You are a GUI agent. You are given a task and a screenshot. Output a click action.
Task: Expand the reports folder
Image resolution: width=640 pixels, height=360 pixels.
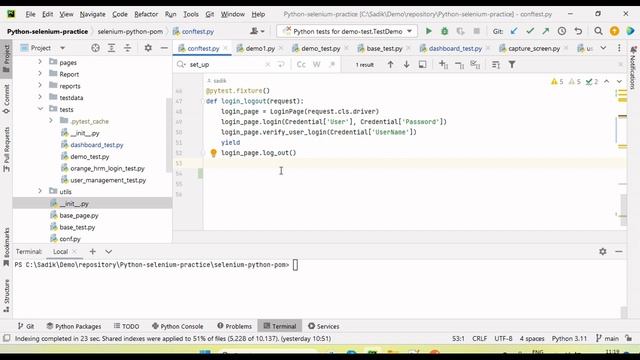40,86
